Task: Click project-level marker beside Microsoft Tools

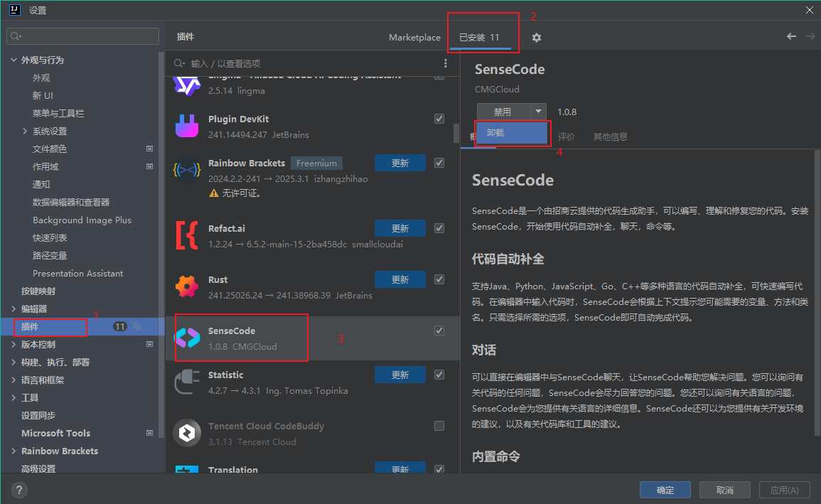Action: pyautogui.click(x=150, y=434)
